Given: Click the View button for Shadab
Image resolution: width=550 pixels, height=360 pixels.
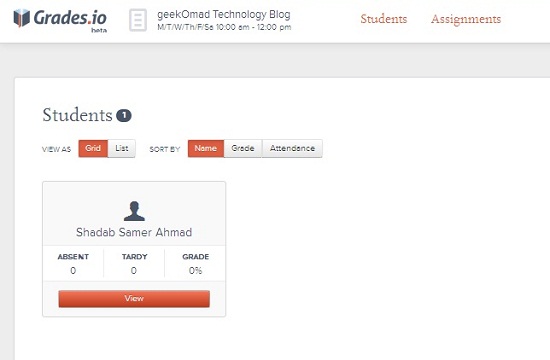Looking at the screenshot, I should pos(134,299).
